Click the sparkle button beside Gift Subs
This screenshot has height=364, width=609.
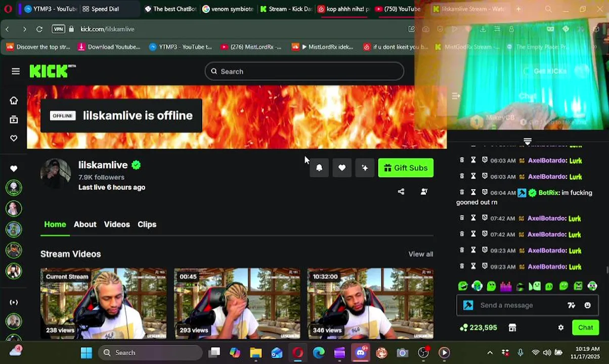click(x=365, y=168)
